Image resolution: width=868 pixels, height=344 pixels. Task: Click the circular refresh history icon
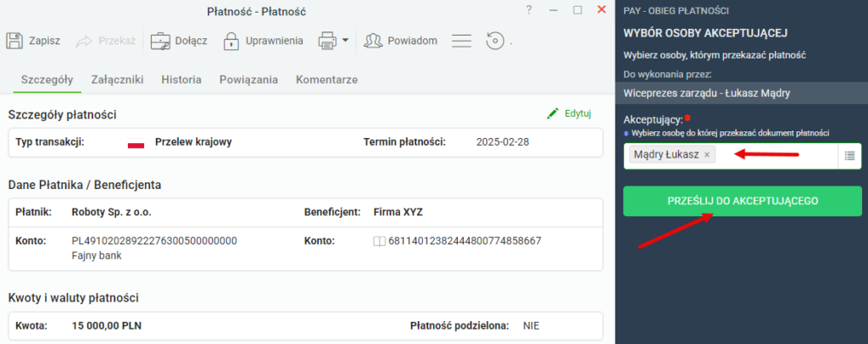[495, 41]
